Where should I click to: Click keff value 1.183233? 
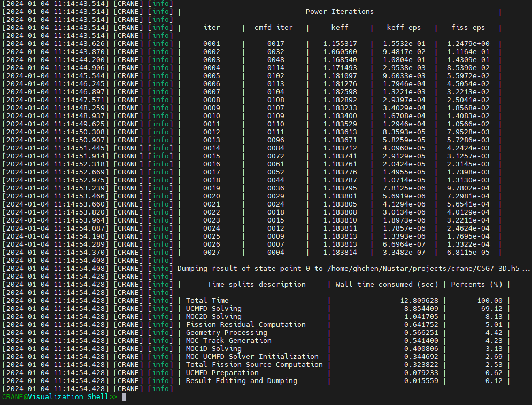click(340, 108)
